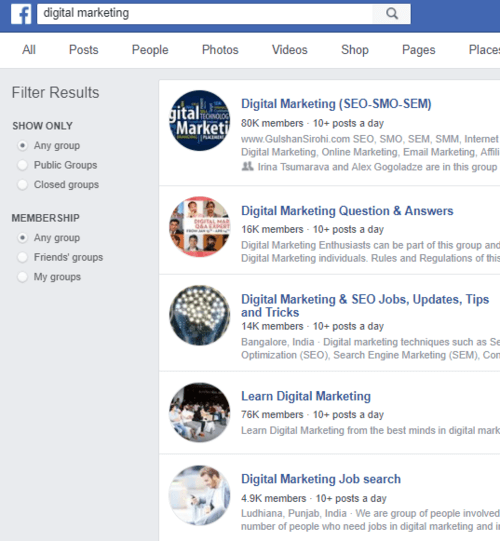Click the '4.9K members' text

[x=273, y=499]
